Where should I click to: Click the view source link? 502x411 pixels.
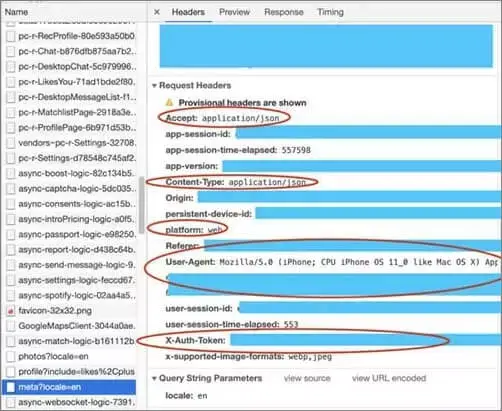(x=307, y=378)
